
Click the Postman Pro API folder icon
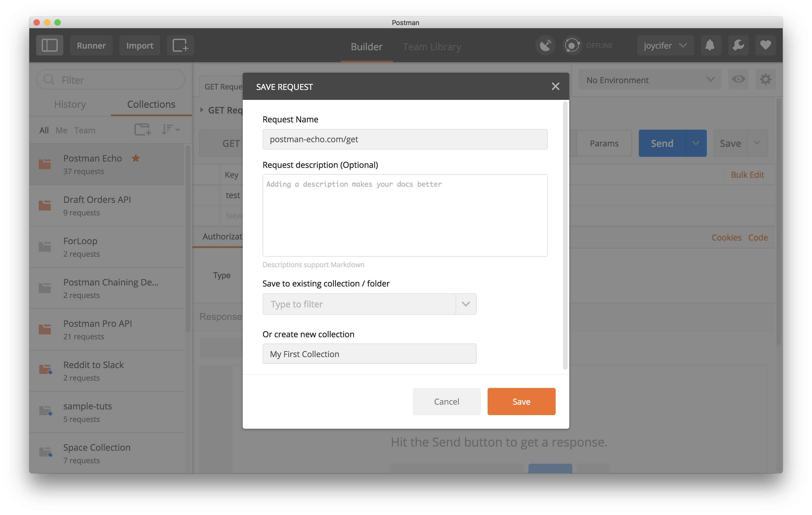(x=45, y=329)
